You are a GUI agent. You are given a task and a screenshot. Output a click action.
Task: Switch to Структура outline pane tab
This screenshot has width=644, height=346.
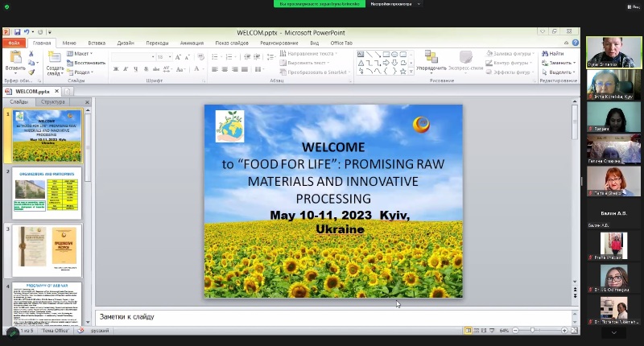point(52,102)
